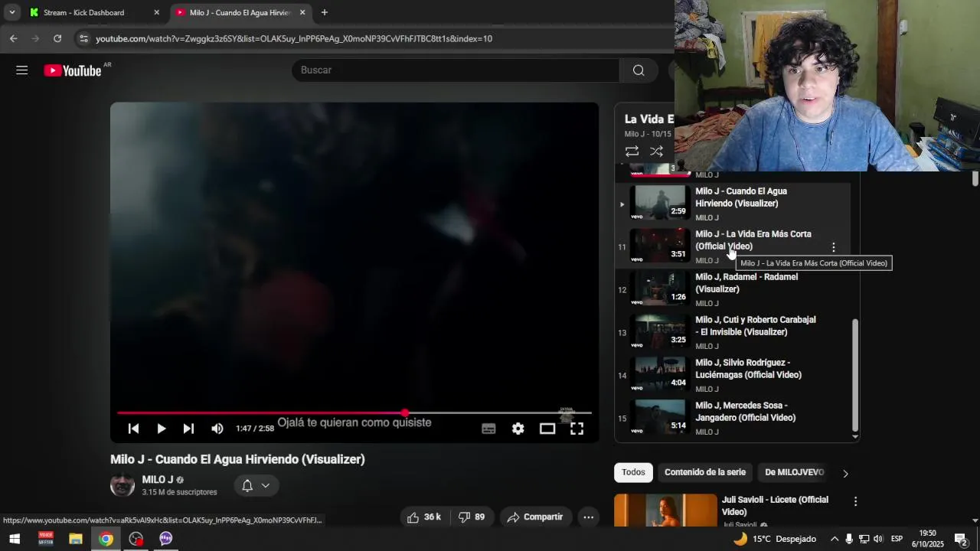
Task: Seek on the red video progress bar
Action: click(354, 413)
